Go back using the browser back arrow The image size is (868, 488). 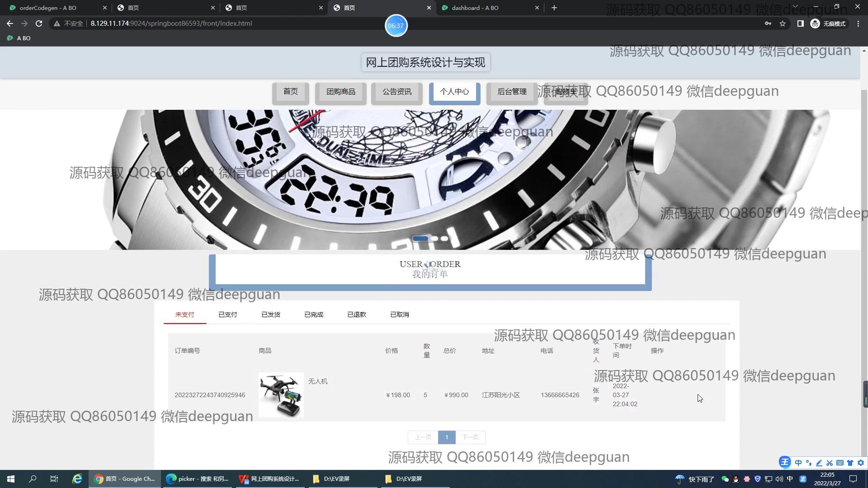tap(10, 23)
